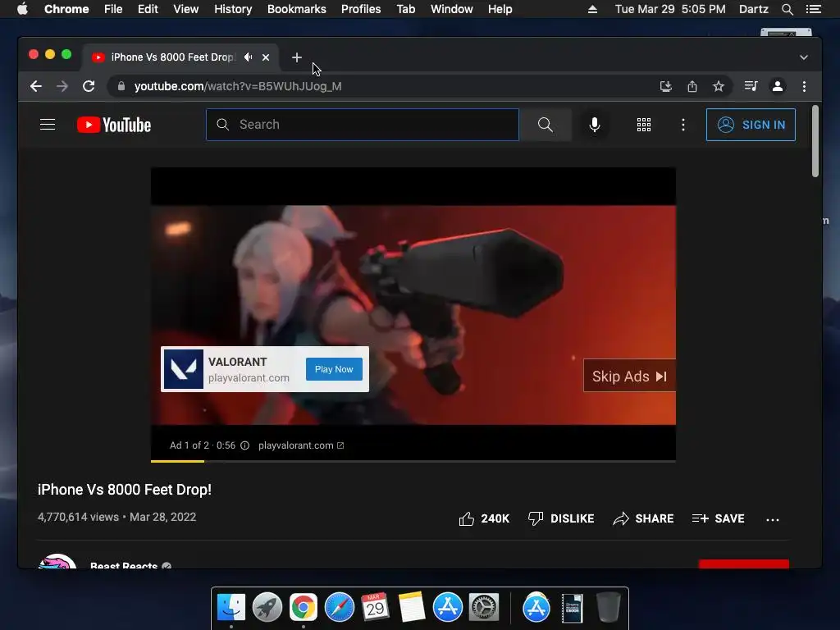
Task: Open YouTube settings three-dot menu
Action: [683, 125]
